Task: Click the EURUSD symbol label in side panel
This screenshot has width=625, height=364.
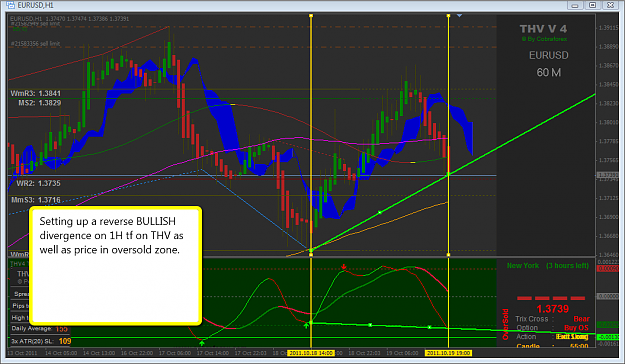Action: pos(548,55)
